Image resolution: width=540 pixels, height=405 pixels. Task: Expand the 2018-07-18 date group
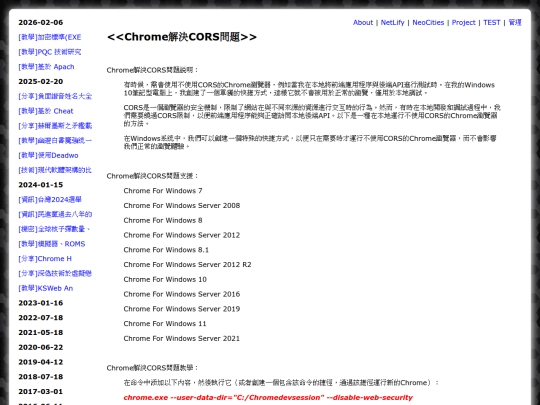tap(41, 377)
